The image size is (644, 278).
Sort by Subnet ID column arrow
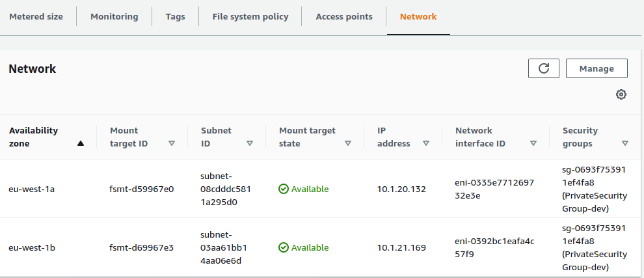(x=250, y=144)
